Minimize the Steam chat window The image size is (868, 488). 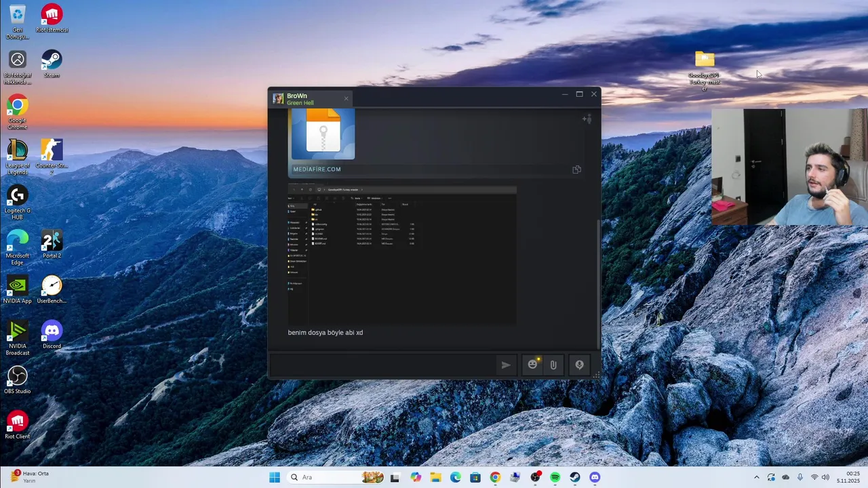(x=565, y=94)
